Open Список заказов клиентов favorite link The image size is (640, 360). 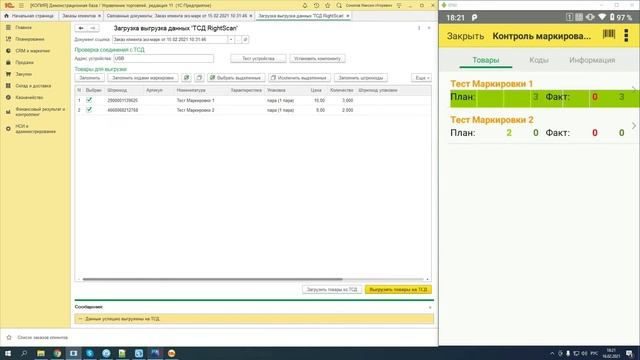(42, 338)
